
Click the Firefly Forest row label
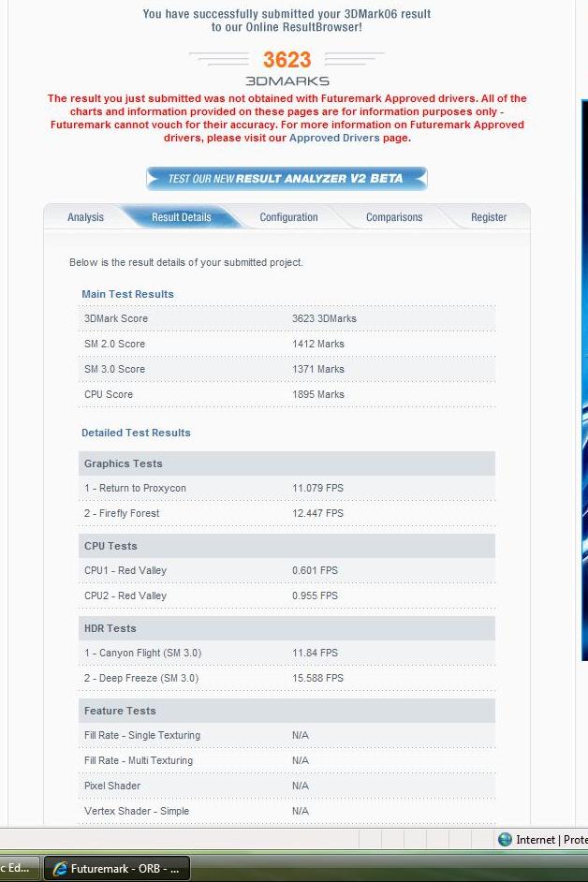point(122,513)
